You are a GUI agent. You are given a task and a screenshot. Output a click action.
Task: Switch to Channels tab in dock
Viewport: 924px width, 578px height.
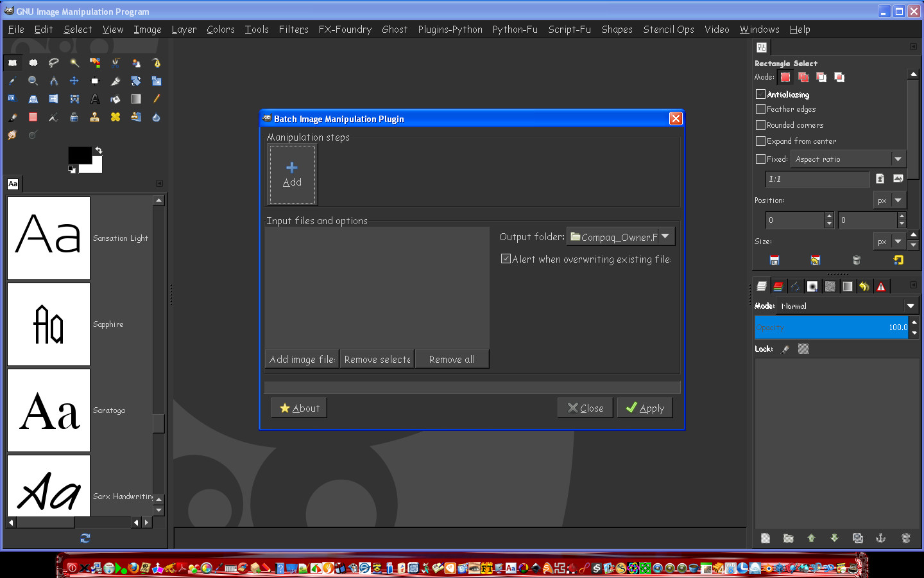point(778,286)
